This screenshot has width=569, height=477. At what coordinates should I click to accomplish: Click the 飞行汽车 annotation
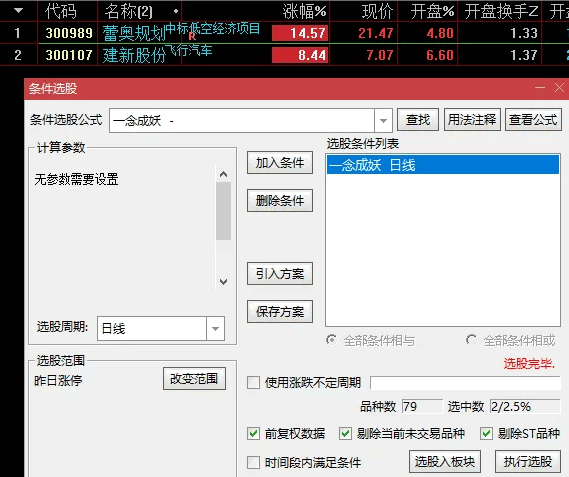tap(189, 50)
